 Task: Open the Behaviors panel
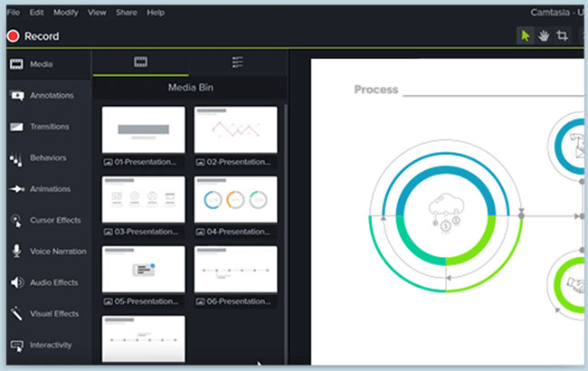click(x=45, y=157)
